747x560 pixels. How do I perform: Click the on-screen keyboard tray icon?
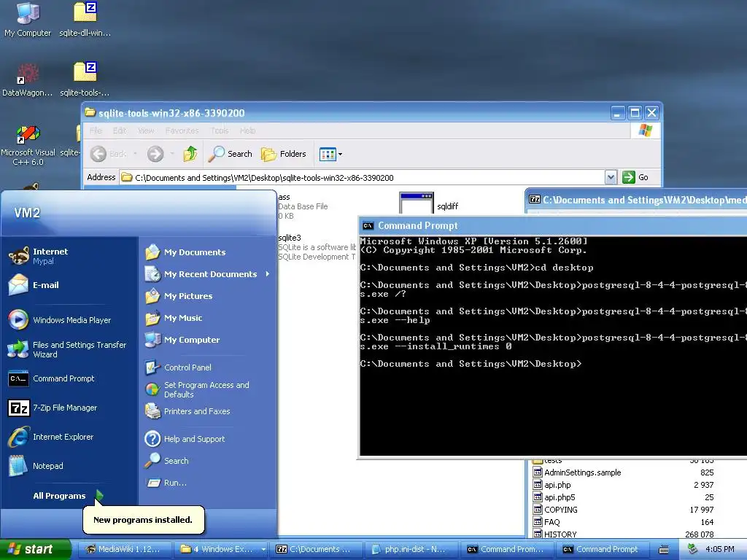tap(664, 550)
